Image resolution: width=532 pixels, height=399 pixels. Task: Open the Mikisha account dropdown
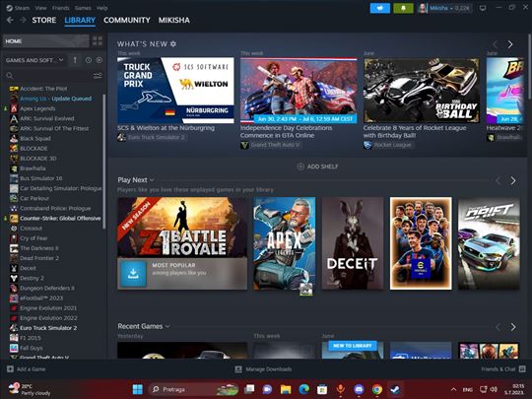click(444, 8)
